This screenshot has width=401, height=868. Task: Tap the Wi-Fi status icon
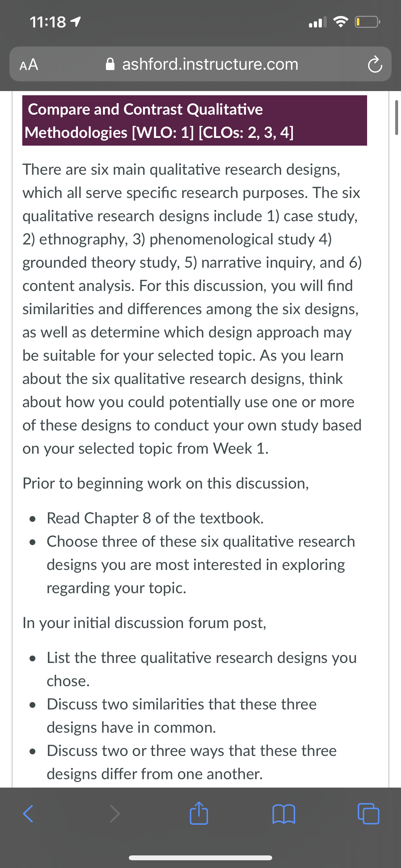click(341, 22)
